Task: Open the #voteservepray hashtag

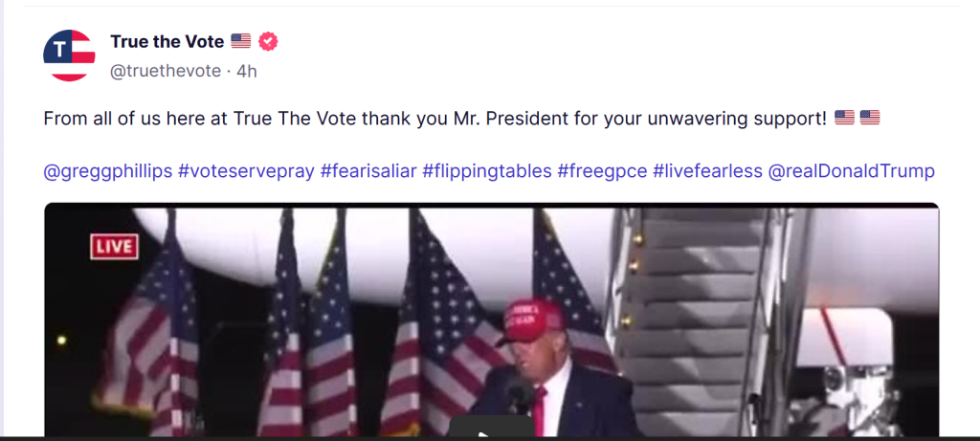Action: [x=246, y=171]
